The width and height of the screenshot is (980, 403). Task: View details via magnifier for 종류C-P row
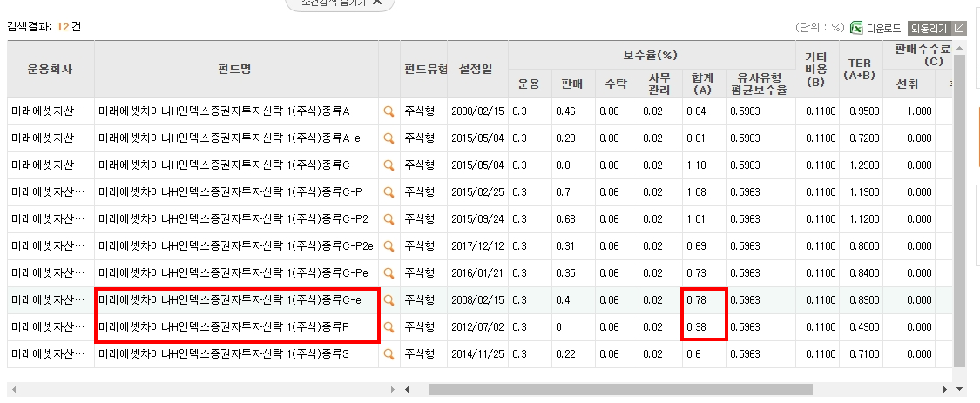(x=389, y=192)
